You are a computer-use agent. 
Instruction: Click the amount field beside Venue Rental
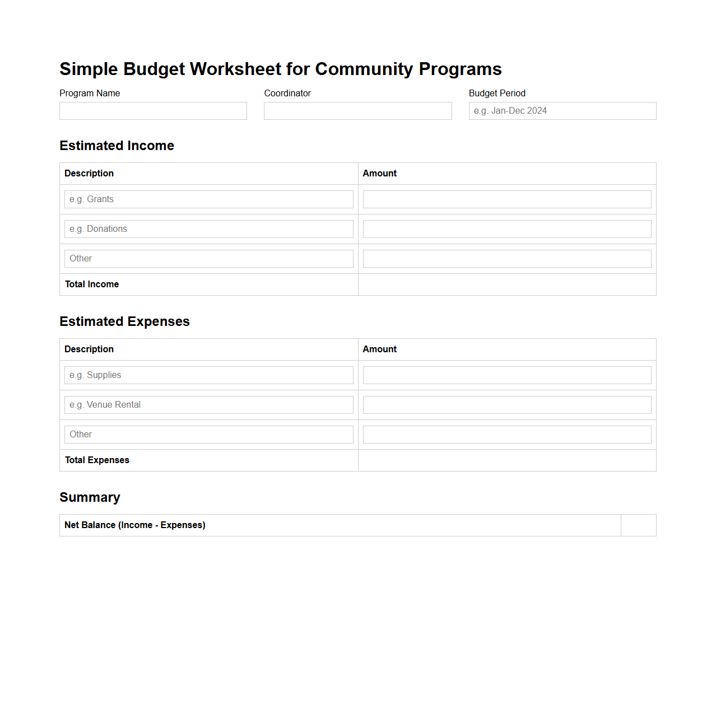click(x=506, y=404)
